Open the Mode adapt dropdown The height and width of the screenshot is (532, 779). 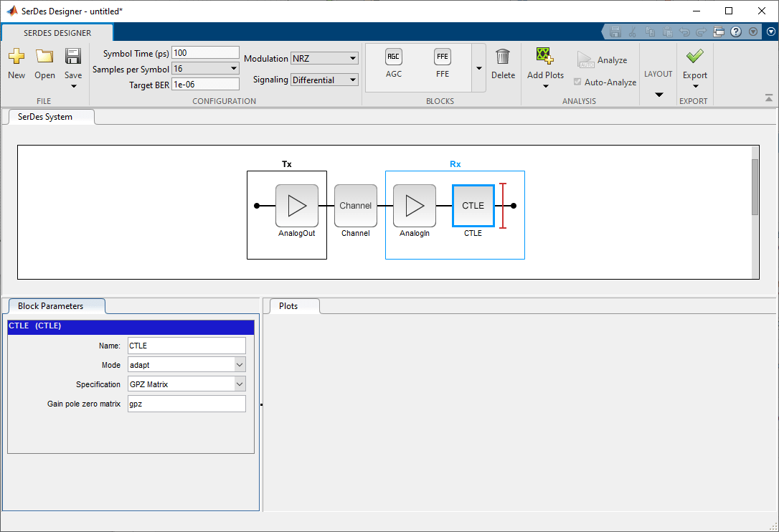click(x=187, y=365)
